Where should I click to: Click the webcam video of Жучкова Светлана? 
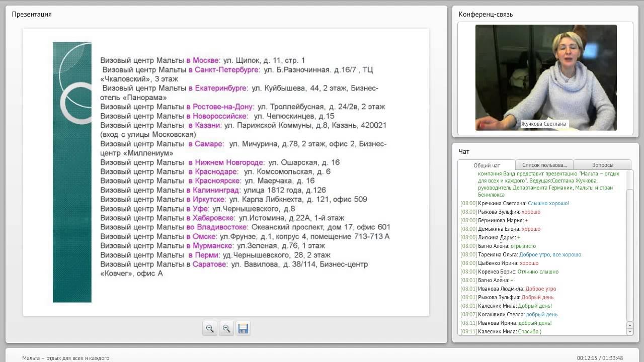pyautogui.click(x=546, y=77)
